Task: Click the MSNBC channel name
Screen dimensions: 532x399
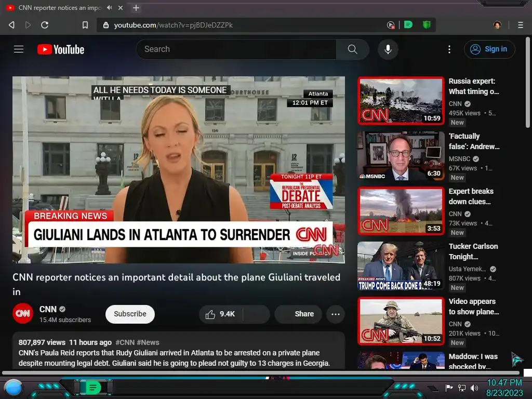Action: tap(459, 159)
